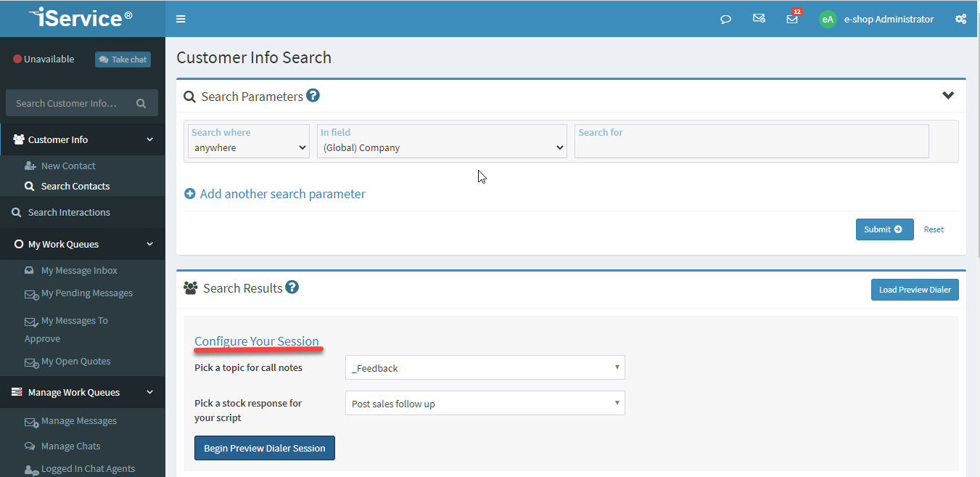The height and width of the screenshot is (477, 980).
Task: Click My Pending Messages envelope icon
Action: click(31, 295)
